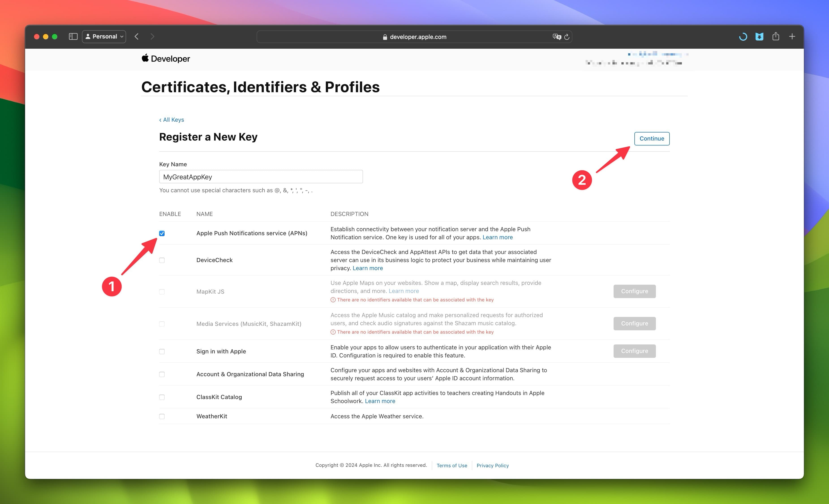Go back to All Keys
829x504 pixels.
(172, 120)
